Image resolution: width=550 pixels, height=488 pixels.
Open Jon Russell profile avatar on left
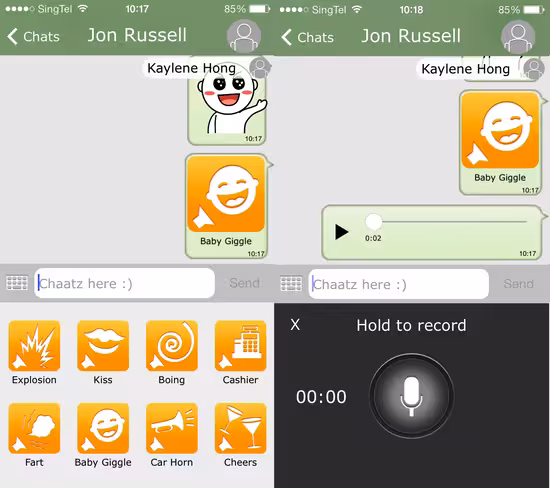point(244,36)
